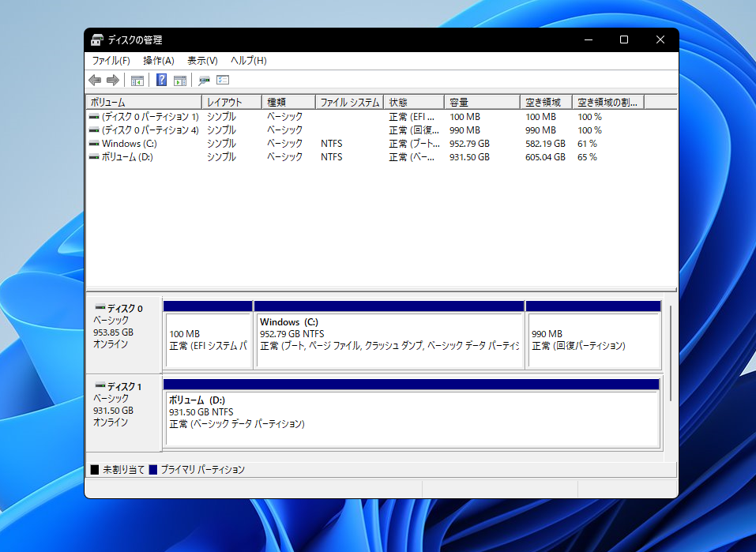The image size is (756, 552).
Task: Open the 表示(V) menu
Action: click(202, 61)
